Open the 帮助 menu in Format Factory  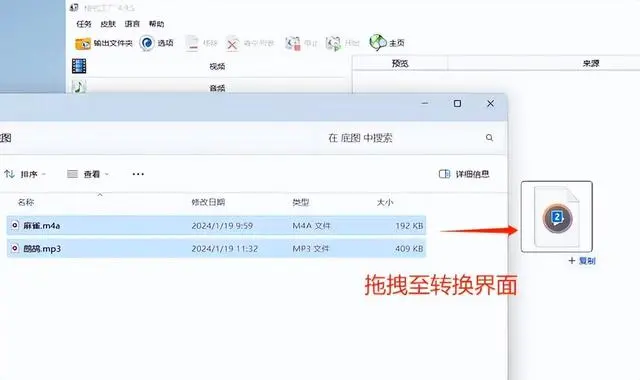pos(156,24)
